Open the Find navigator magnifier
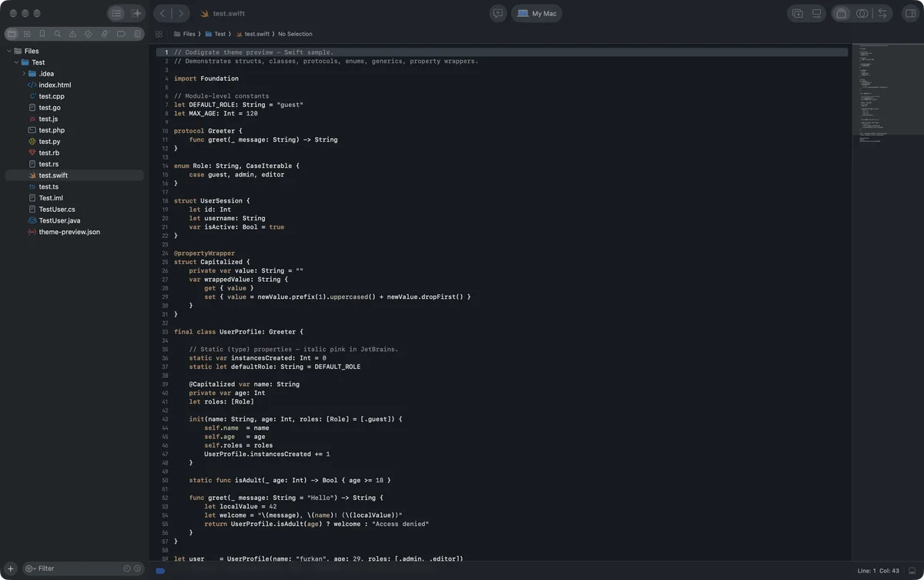This screenshot has height=580, width=924. [x=58, y=34]
